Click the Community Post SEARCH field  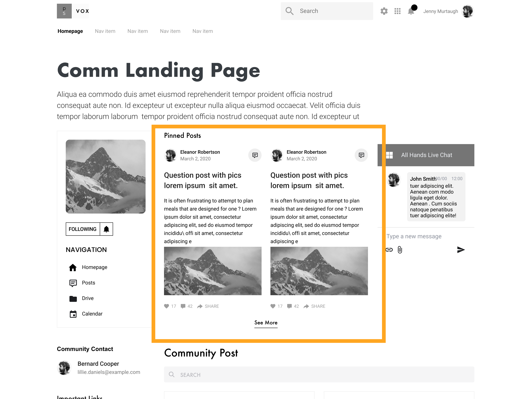[x=319, y=374]
